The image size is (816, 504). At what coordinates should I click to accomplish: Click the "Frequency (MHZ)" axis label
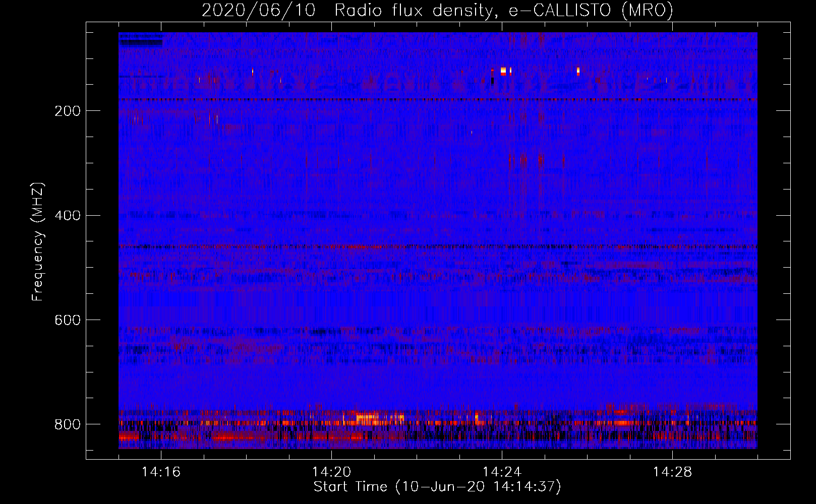38,241
